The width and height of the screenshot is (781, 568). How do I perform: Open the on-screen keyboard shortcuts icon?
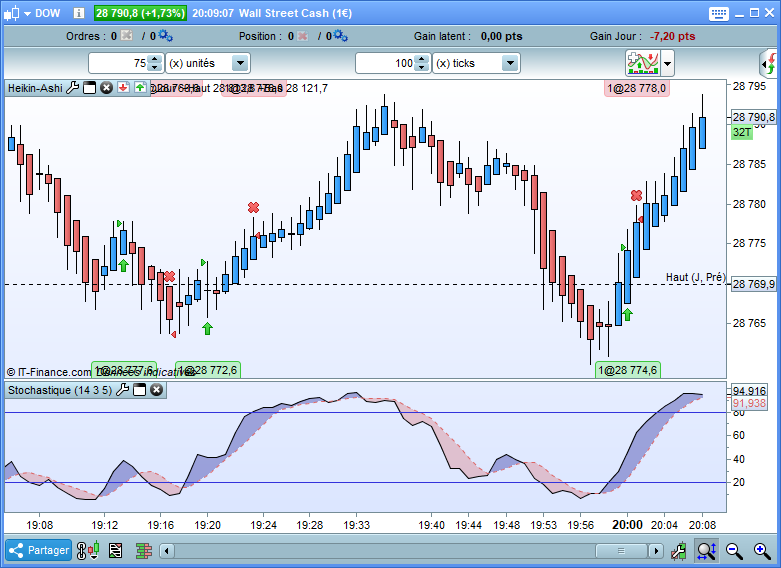718,13
